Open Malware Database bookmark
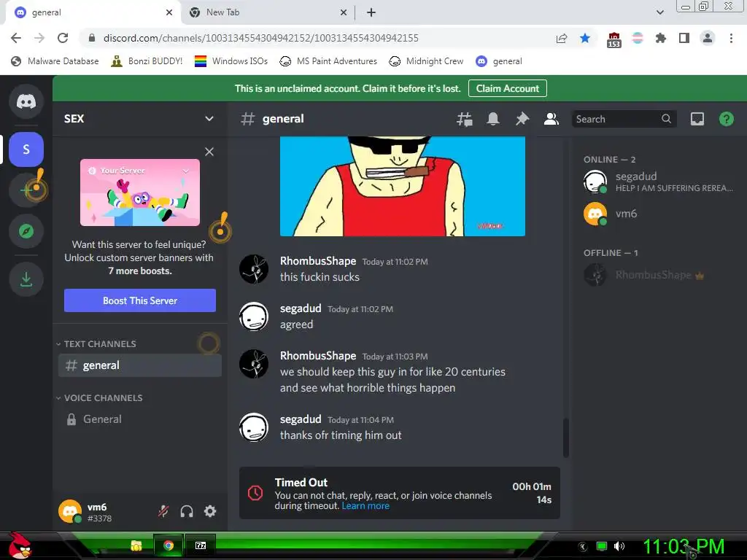 (55, 61)
